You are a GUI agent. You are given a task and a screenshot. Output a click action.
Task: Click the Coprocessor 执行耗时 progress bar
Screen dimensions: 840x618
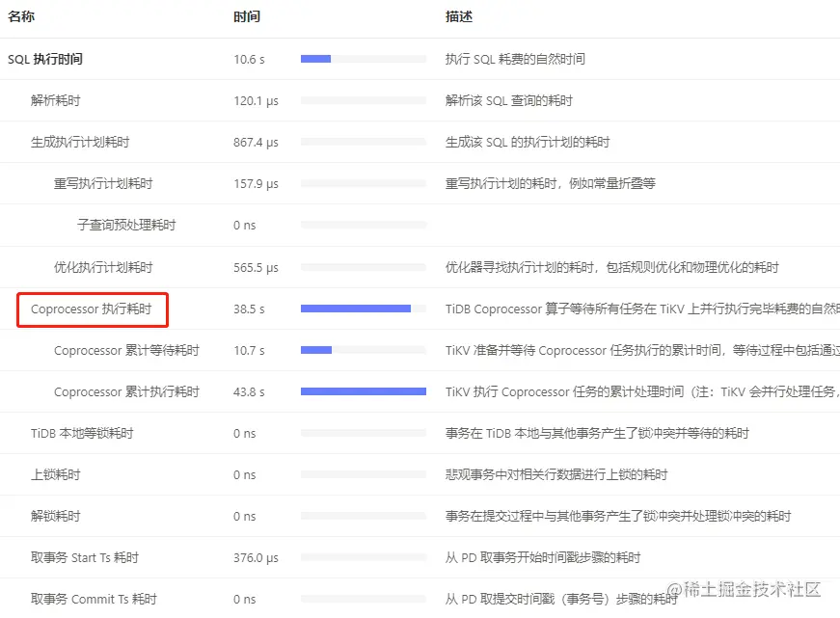click(x=364, y=309)
